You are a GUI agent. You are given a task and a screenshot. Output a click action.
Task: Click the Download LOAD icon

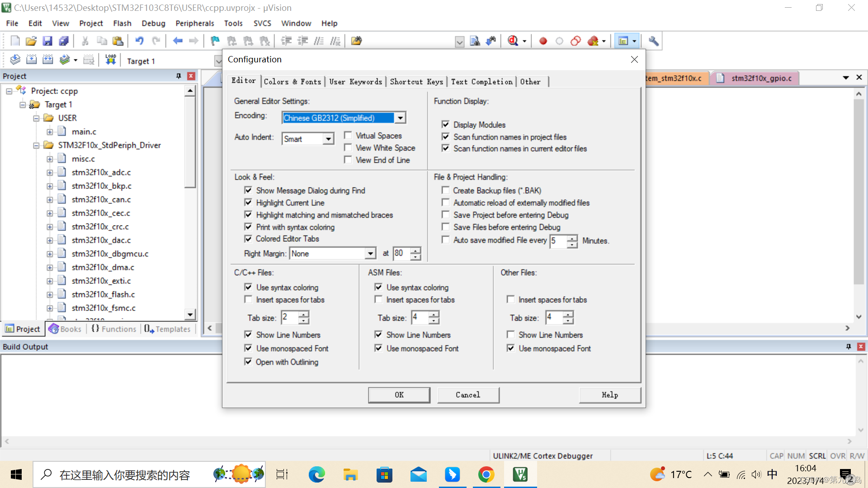[x=110, y=60]
